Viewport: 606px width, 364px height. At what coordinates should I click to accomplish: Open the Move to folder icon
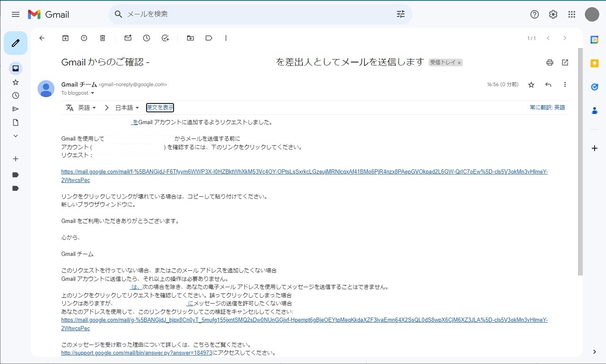190,38
